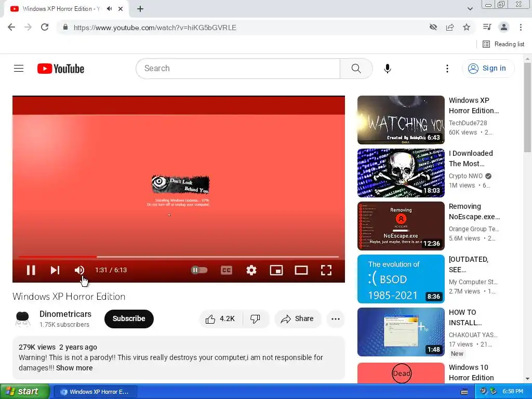Open the Reading list

click(x=503, y=44)
